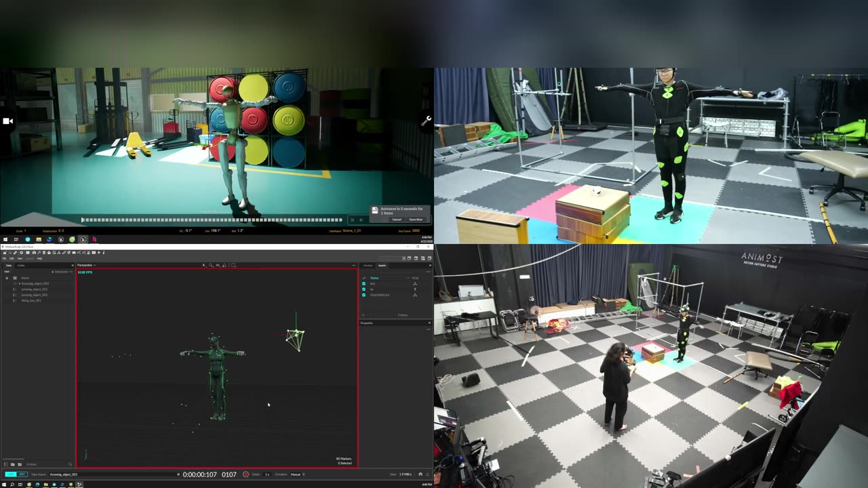Image resolution: width=868 pixels, height=488 pixels.
Task: Click the star column header in Data pane
Action: point(7,278)
